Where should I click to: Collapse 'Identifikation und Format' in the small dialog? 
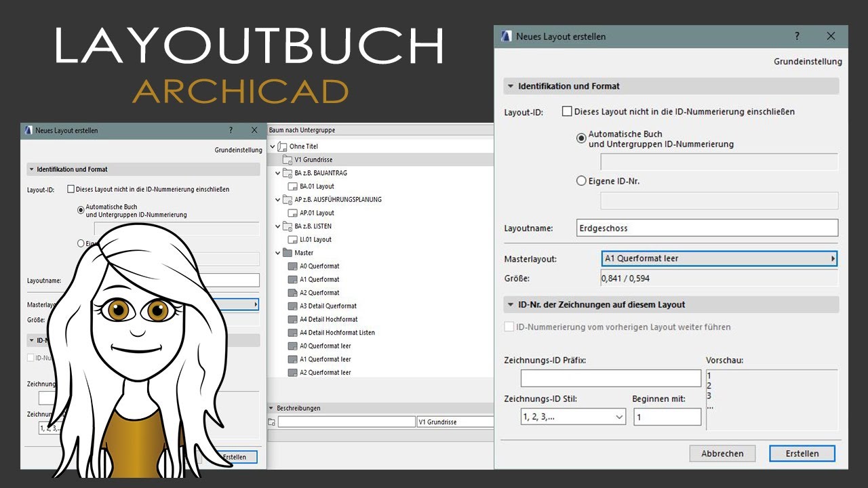point(31,169)
